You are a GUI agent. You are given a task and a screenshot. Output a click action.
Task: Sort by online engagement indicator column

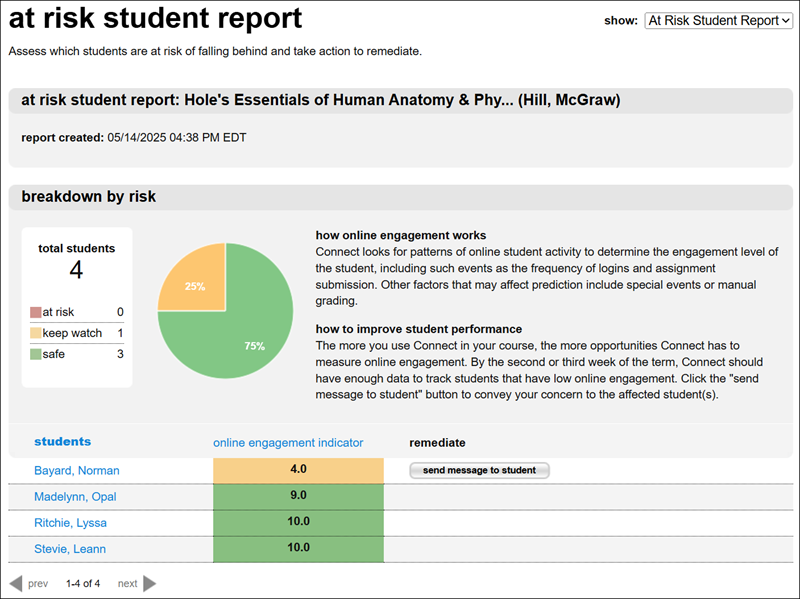pyautogui.click(x=288, y=443)
